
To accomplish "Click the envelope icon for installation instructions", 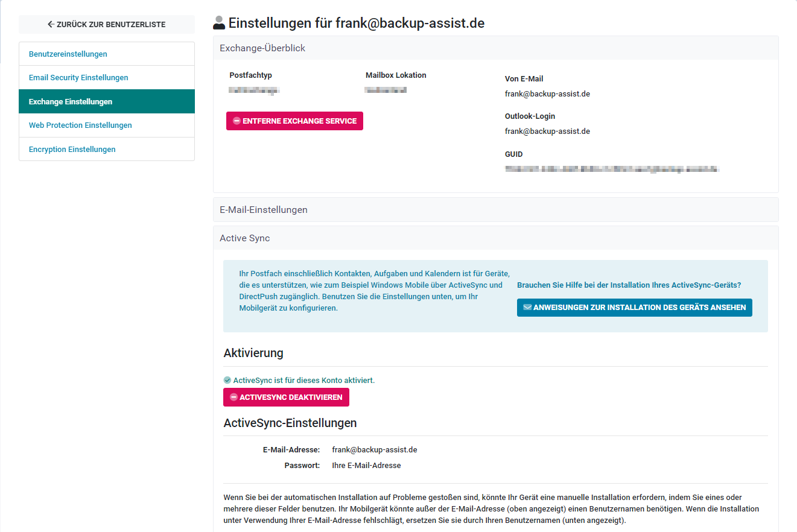I will [527, 308].
